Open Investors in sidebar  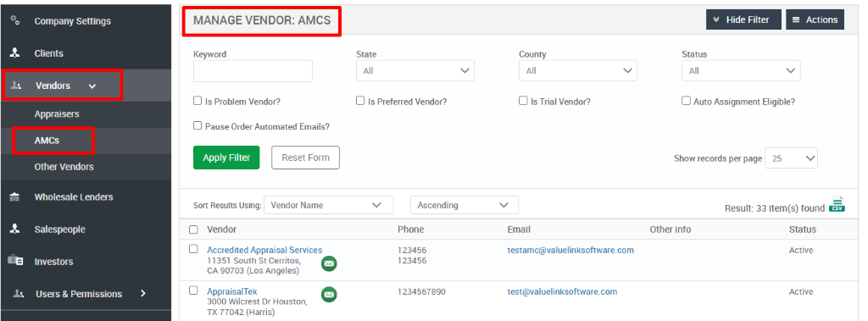pos(53,261)
